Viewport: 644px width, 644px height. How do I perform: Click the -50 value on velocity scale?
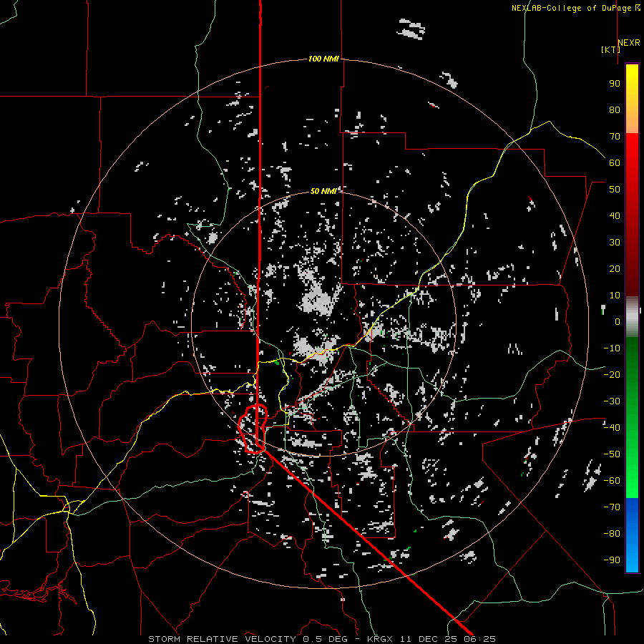tap(612, 454)
